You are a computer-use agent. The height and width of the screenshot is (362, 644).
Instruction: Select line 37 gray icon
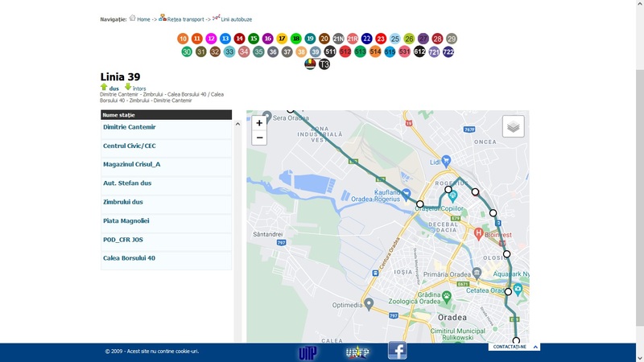click(287, 51)
